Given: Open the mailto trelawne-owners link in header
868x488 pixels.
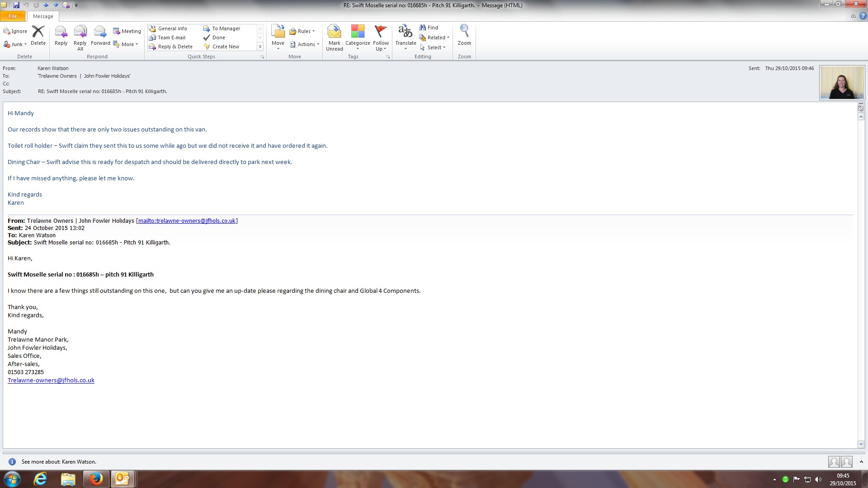Looking at the screenshot, I should [x=187, y=221].
